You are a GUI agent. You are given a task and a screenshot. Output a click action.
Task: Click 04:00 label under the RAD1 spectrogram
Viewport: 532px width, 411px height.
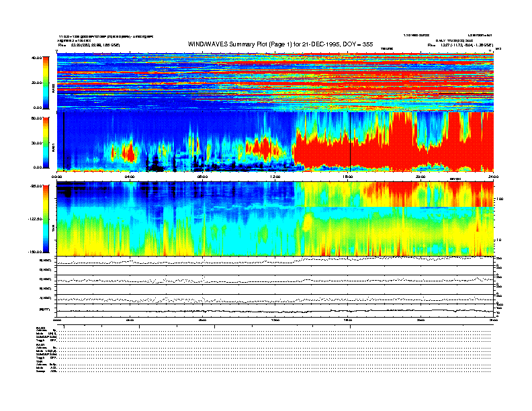pos(130,177)
